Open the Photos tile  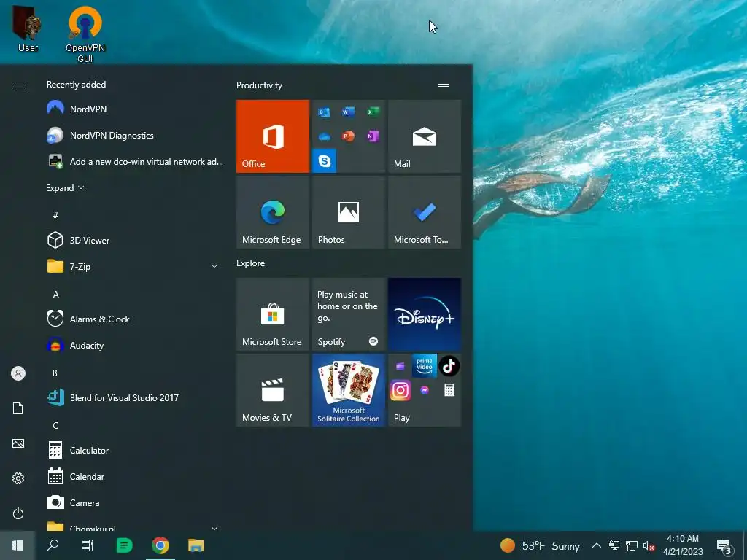349,212
